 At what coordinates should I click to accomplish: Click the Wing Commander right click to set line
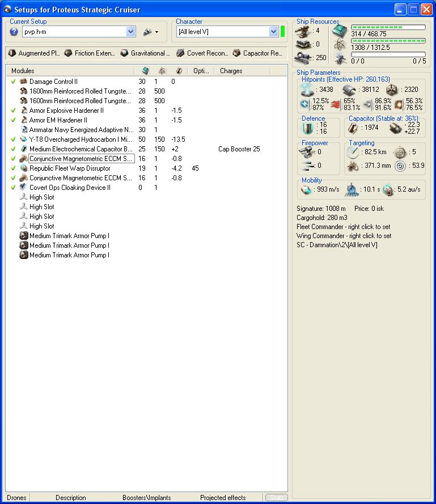pos(344,236)
